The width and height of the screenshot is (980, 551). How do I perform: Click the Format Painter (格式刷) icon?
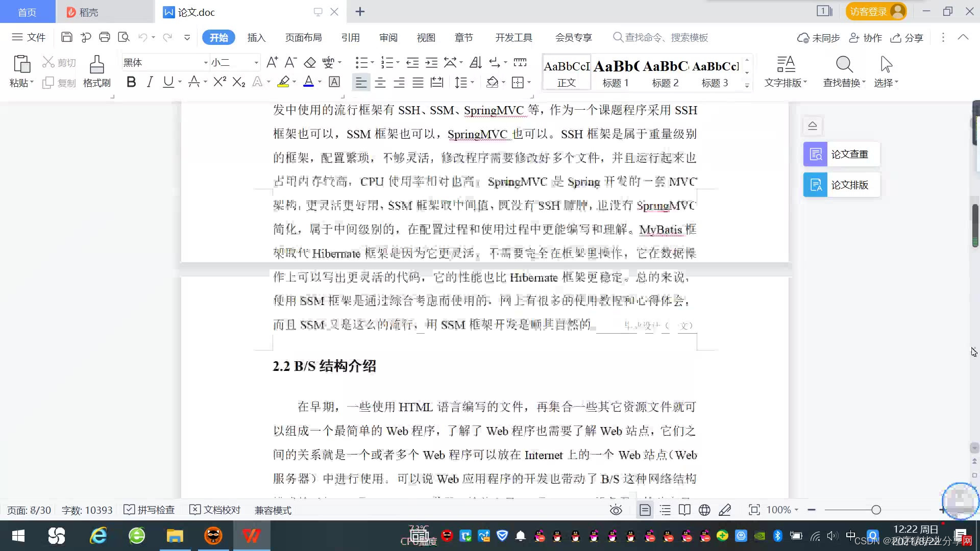pos(96,65)
